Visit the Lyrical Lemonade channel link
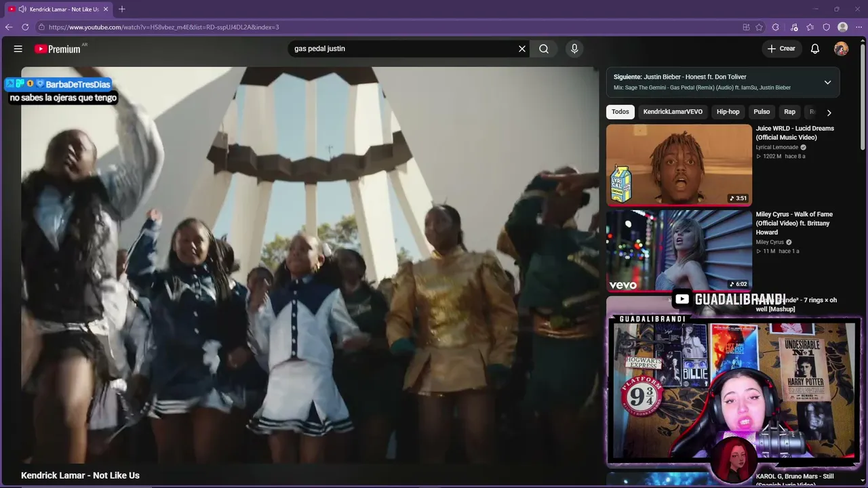Viewport: 868px width, 488px height. 777,147
